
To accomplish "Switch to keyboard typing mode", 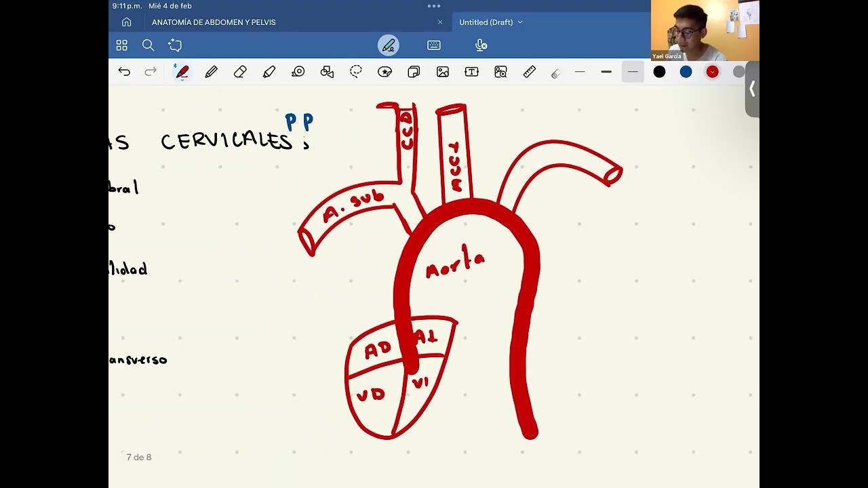I will pyautogui.click(x=434, y=45).
